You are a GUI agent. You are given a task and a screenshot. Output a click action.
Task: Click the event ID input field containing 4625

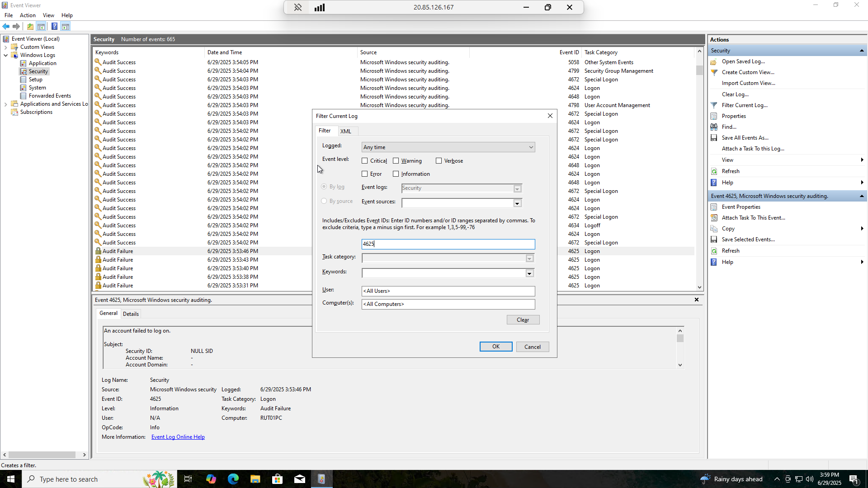448,244
